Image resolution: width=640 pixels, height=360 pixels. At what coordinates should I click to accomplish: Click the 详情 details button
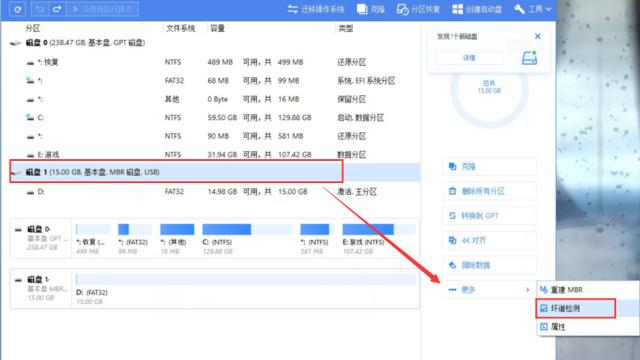[469, 58]
